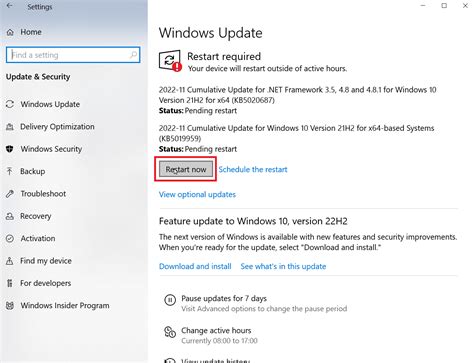Viewport: 474px width, 363px height.
Task: Click the pause icon beside Pause updates
Action: (x=170, y=300)
